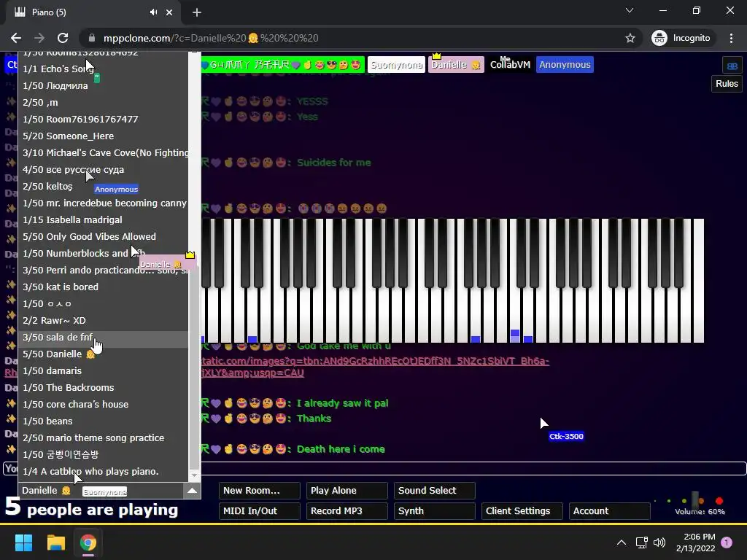Viewport: 747px width, 560px height.
Task: Show hidden system tray icons
Action: point(622,542)
